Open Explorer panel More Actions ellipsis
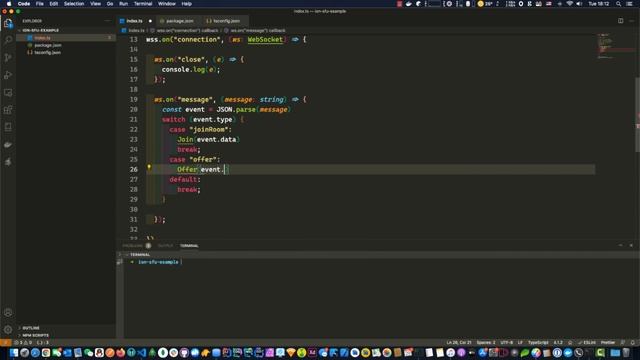640x360 pixels. point(107,21)
